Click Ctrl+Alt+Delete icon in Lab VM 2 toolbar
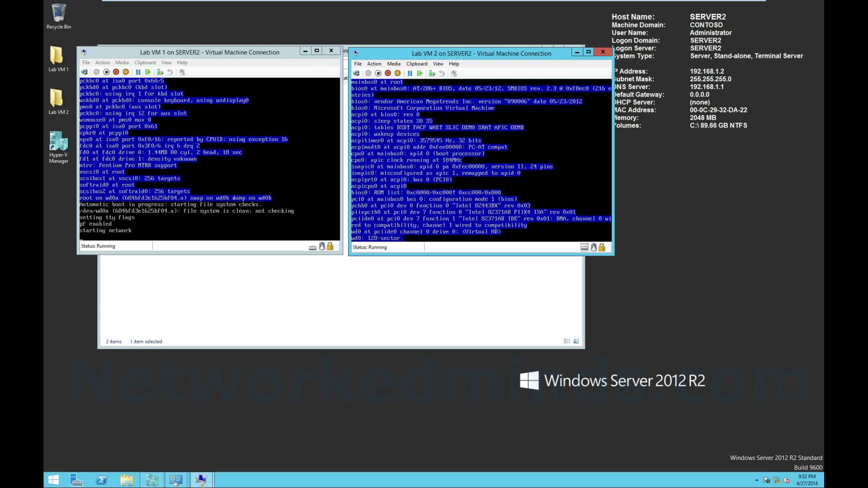 (x=356, y=73)
